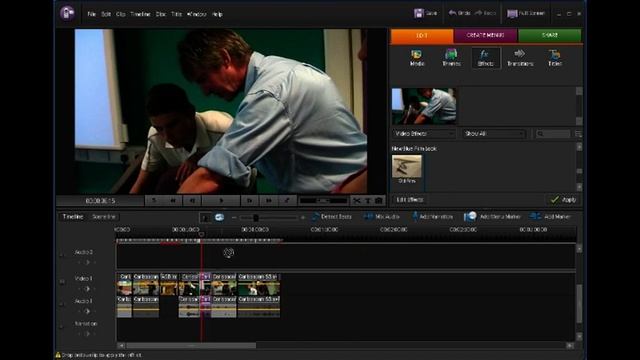Click the Redo button
Viewport: 640px width, 360px height.
[x=485, y=13]
